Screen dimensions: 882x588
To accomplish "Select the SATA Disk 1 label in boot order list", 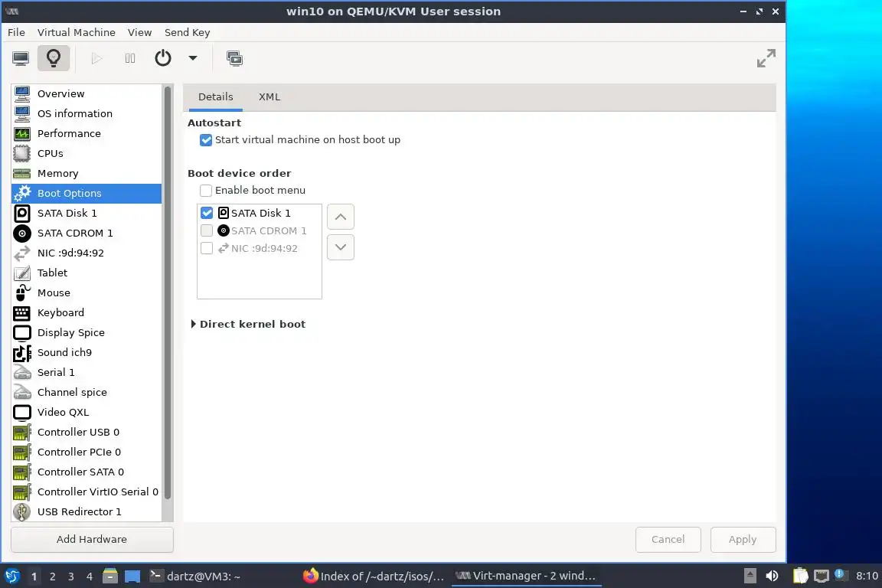I will click(261, 214).
